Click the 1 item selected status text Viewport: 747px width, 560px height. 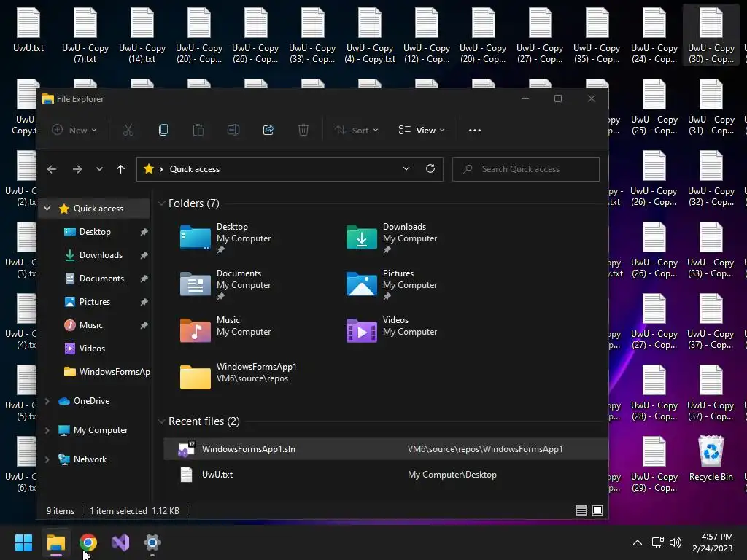pos(119,511)
